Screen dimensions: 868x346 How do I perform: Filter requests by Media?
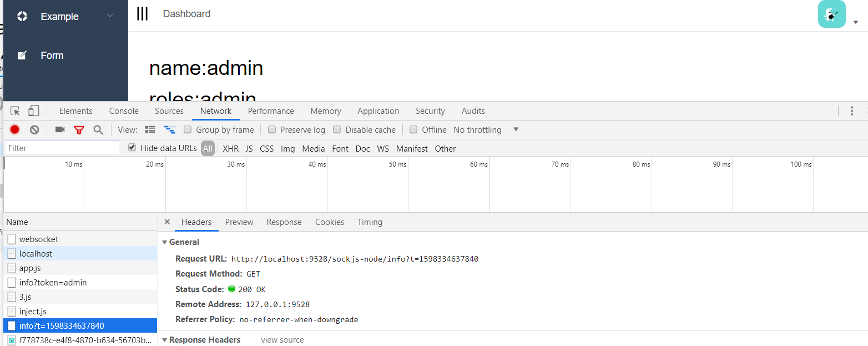[314, 148]
